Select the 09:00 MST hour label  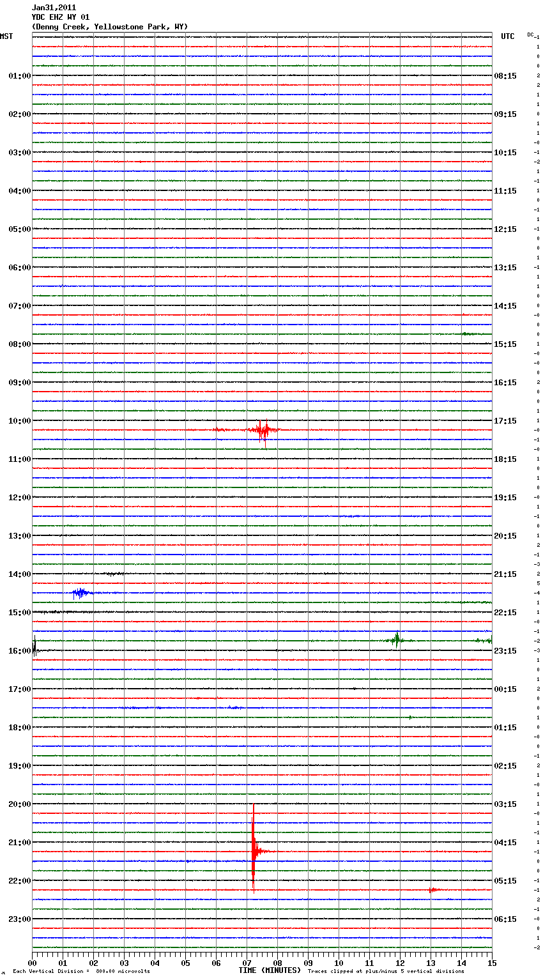[x=20, y=383]
